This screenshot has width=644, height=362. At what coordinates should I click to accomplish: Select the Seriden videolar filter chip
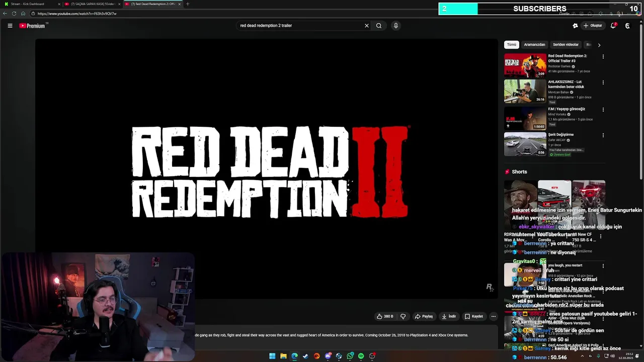pyautogui.click(x=566, y=45)
